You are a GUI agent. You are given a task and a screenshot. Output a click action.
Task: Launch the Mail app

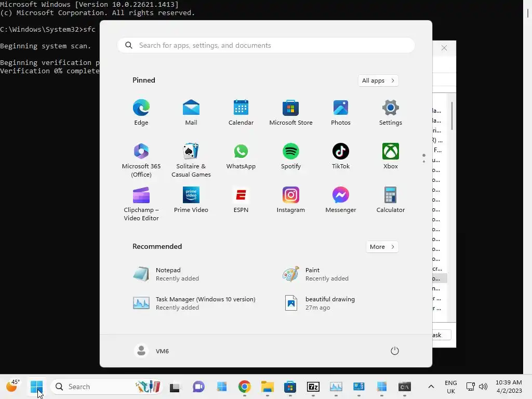[191, 113]
